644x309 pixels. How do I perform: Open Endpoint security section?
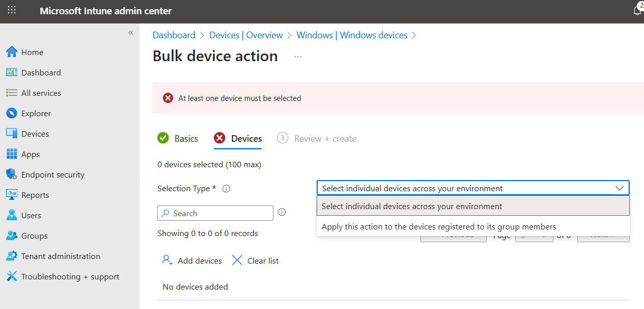point(52,174)
